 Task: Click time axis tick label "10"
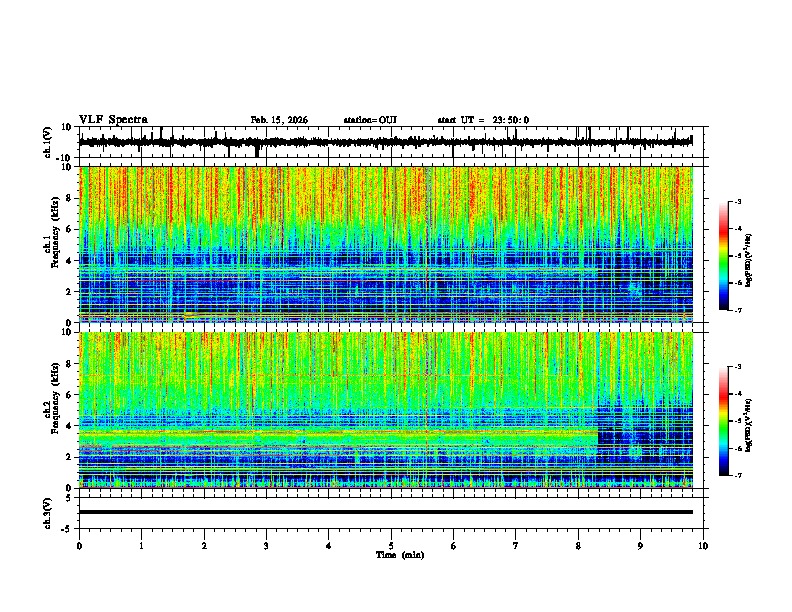click(703, 546)
